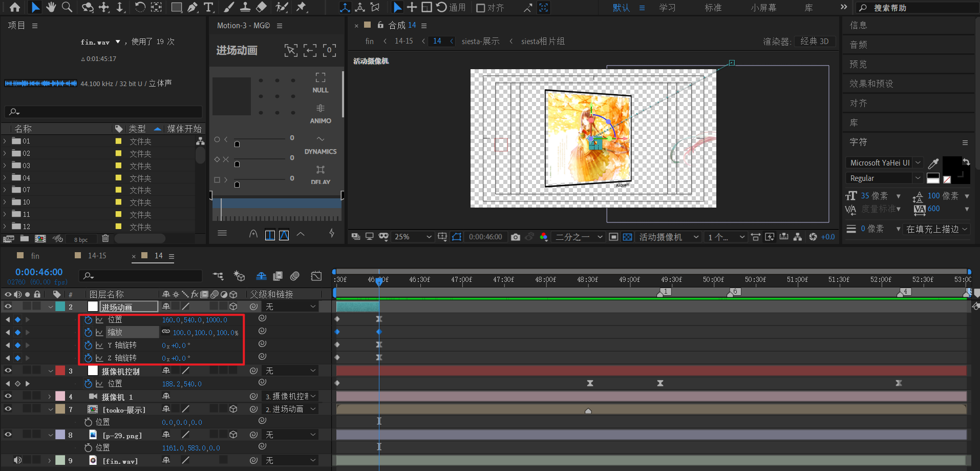Select the Eraser tool
This screenshot has width=980, height=471.
(x=261, y=7)
